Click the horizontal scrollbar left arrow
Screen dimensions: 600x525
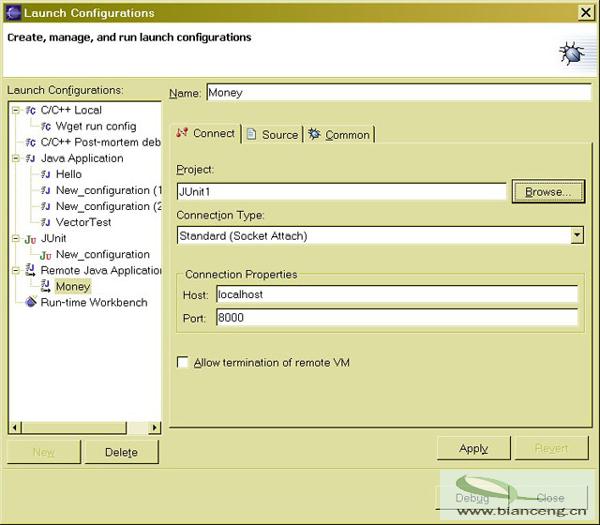(15, 427)
